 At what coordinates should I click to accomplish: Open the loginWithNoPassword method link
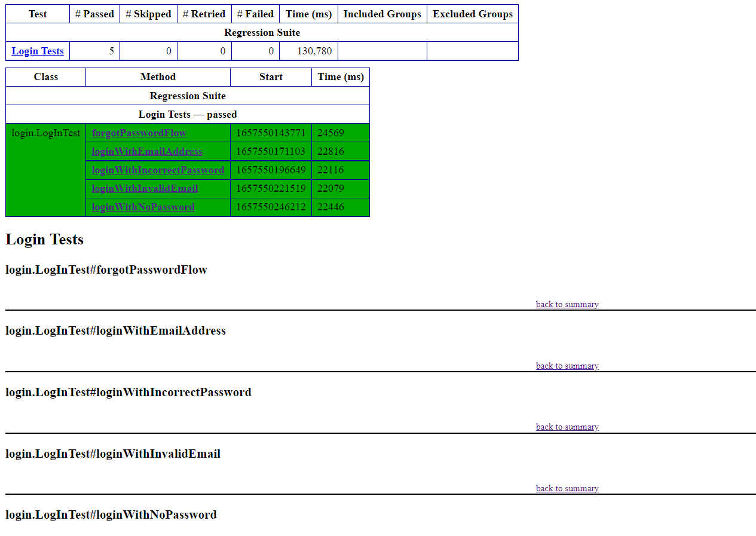(x=143, y=207)
